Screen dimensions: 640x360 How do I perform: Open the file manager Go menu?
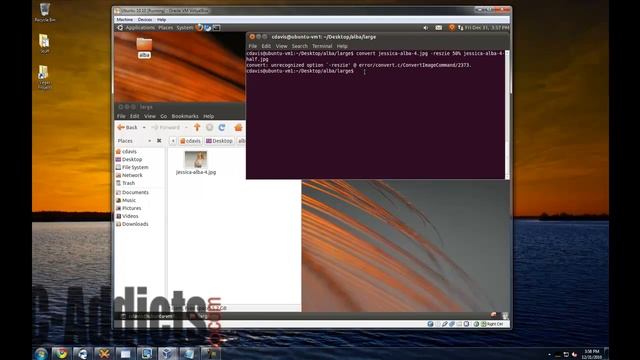[x=163, y=116]
